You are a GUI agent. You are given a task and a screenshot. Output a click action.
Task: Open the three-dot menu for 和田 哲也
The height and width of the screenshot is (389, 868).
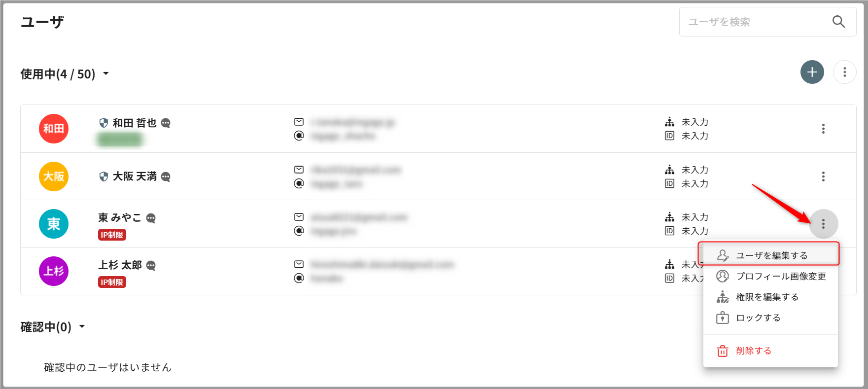tap(823, 129)
